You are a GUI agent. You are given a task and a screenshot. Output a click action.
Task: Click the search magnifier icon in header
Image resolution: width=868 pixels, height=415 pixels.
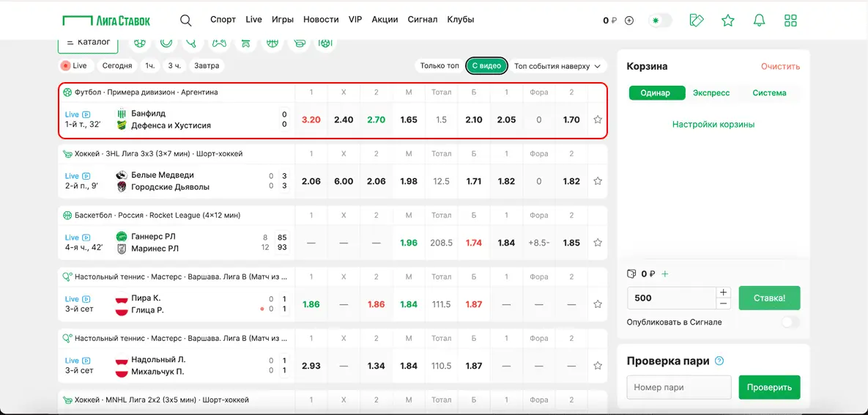coord(186,21)
